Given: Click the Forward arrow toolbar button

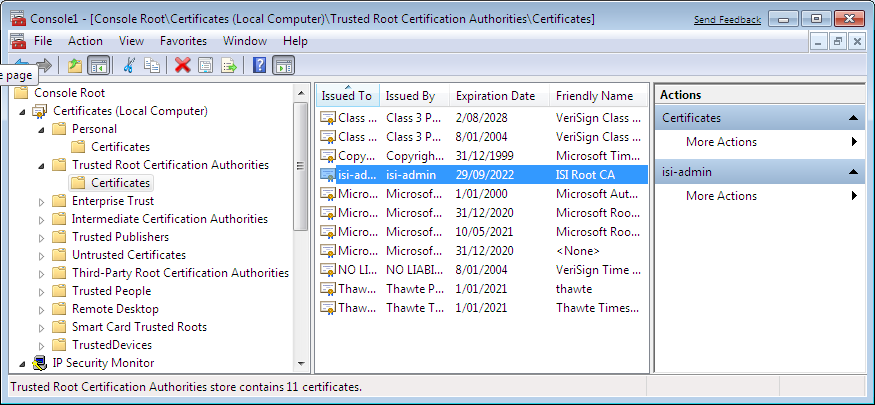Looking at the screenshot, I should pos(45,65).
